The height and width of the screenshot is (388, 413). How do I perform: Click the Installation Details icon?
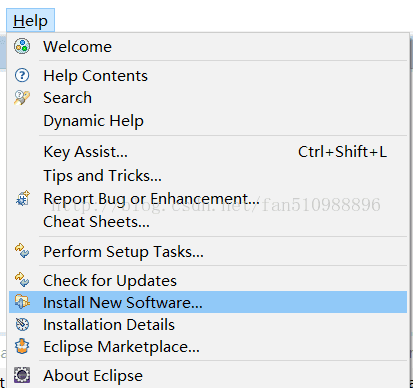click(x=22, y=324)
